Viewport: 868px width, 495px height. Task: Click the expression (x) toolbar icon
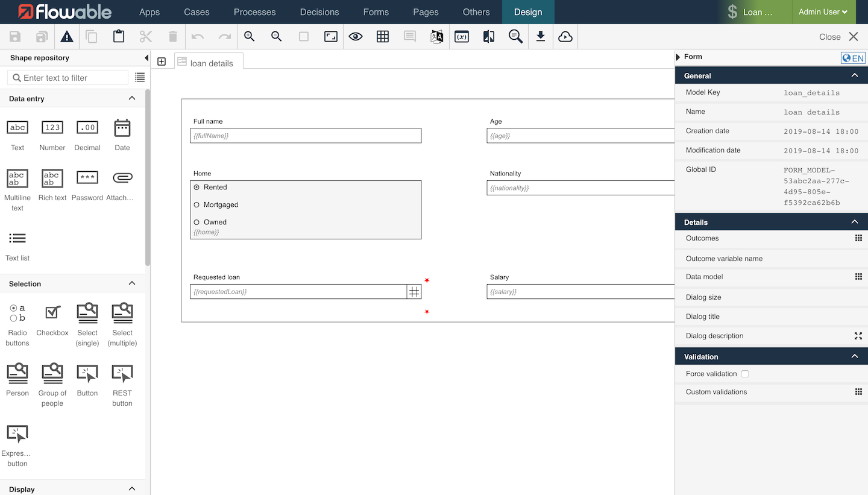click(x=461, y=36)
